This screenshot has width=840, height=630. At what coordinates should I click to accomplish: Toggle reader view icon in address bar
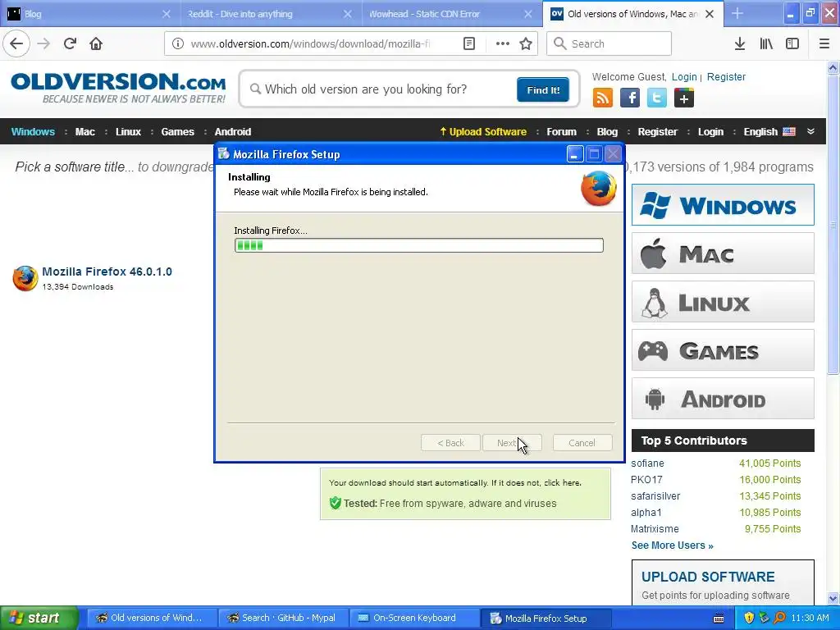point(469,43)
